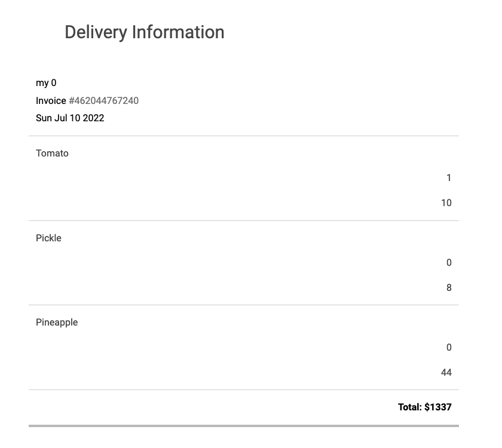Click the divider between Pickle and Pineapple

(x=244, y=305)
